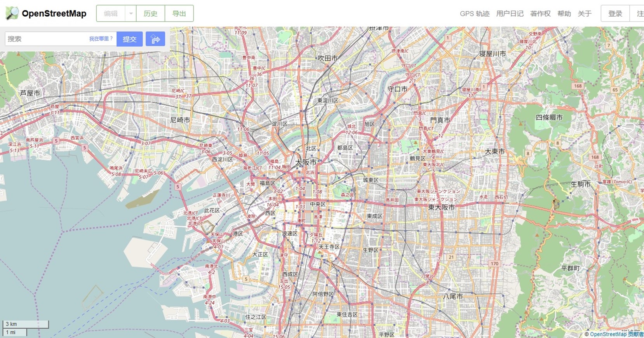Open 著作权 copyright link
This screenshot has width=644, height=338.
click(x=540, y=14)
